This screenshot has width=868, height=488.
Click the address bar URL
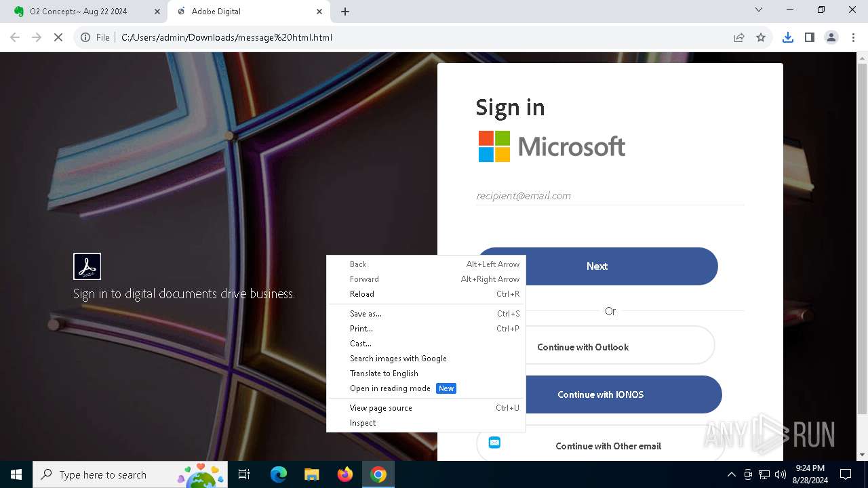tap(226, 37)
